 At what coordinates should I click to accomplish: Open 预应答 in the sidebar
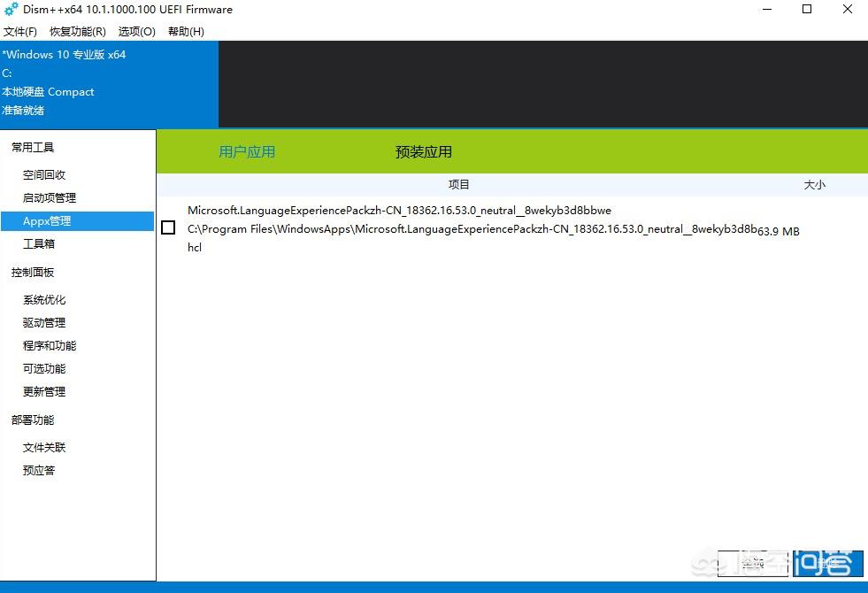(39, 470)
